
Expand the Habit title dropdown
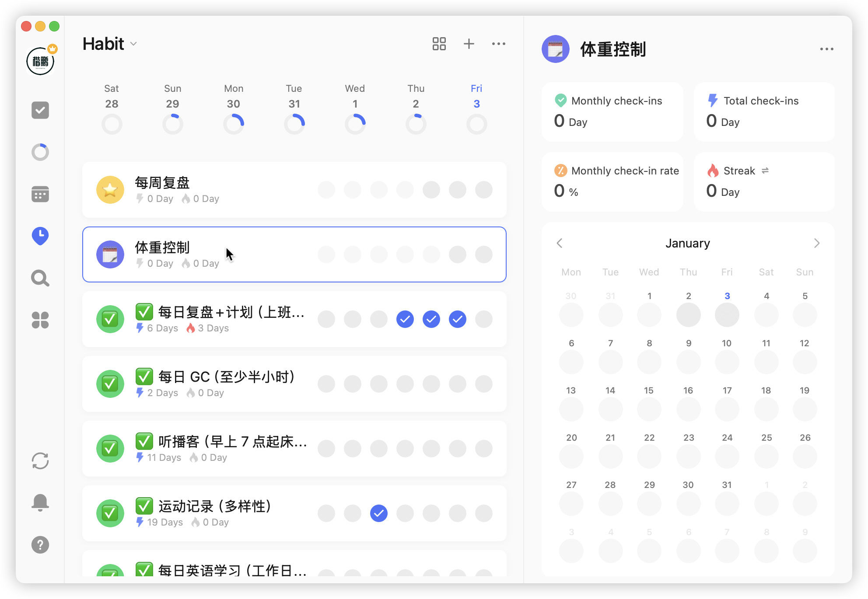click(x=133, y=44)
